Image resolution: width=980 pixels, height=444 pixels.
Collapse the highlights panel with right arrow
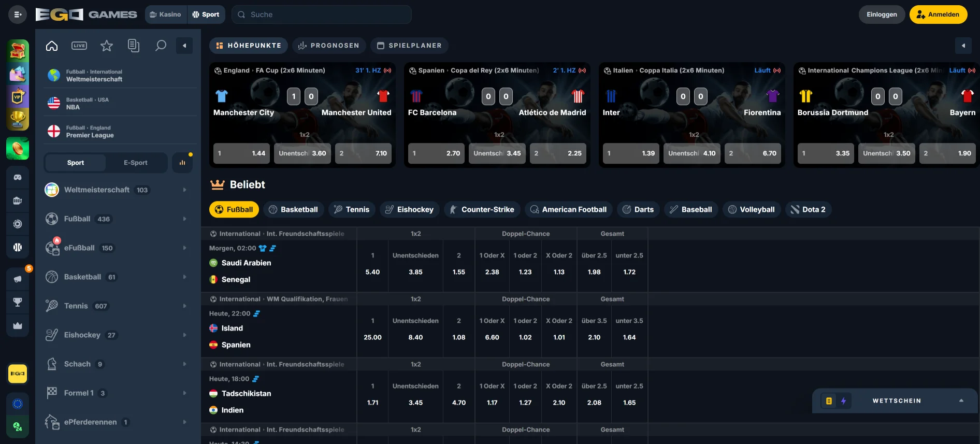(x=963, y=46)
